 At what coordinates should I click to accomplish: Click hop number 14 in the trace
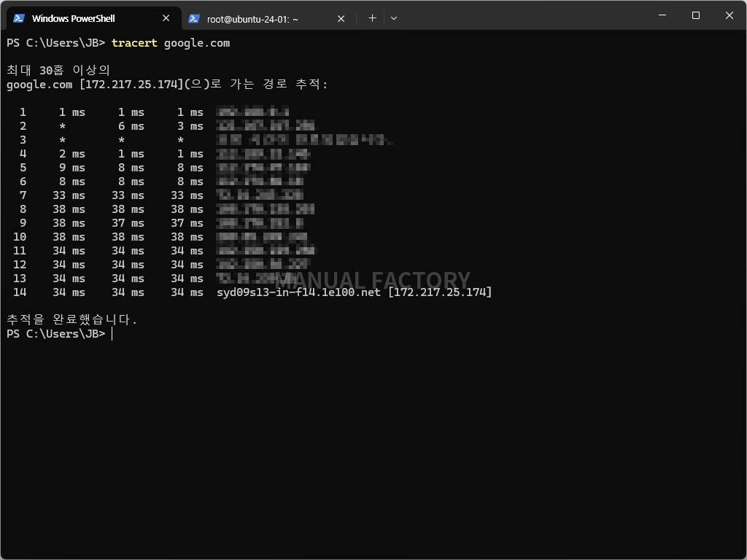(x=20, y=292)
